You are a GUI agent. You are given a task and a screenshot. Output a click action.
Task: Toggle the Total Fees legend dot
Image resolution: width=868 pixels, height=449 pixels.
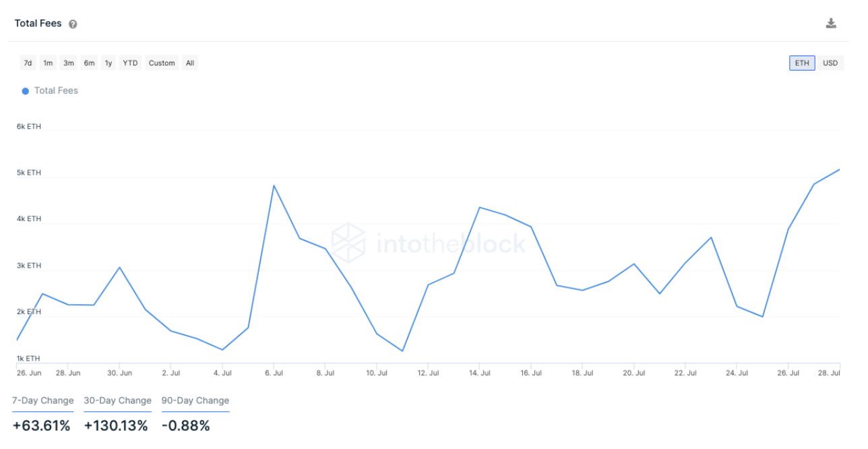26,91
